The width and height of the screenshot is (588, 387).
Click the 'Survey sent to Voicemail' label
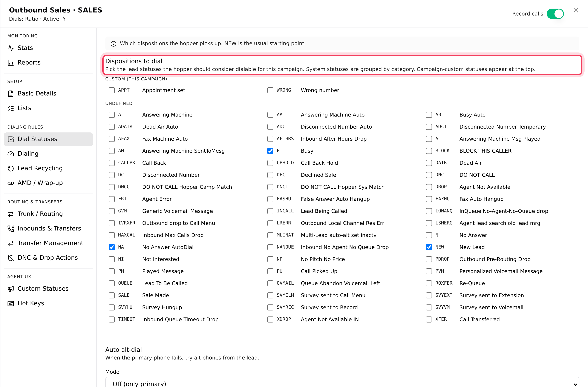[x=491, y=307]
